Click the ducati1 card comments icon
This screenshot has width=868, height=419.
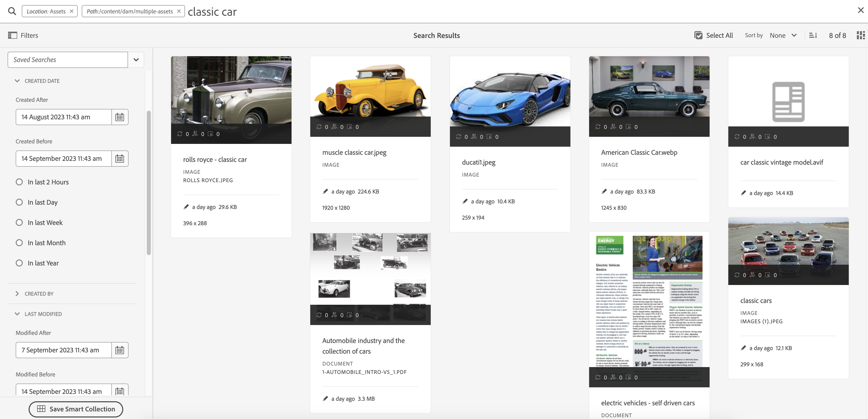click(489, 136)
